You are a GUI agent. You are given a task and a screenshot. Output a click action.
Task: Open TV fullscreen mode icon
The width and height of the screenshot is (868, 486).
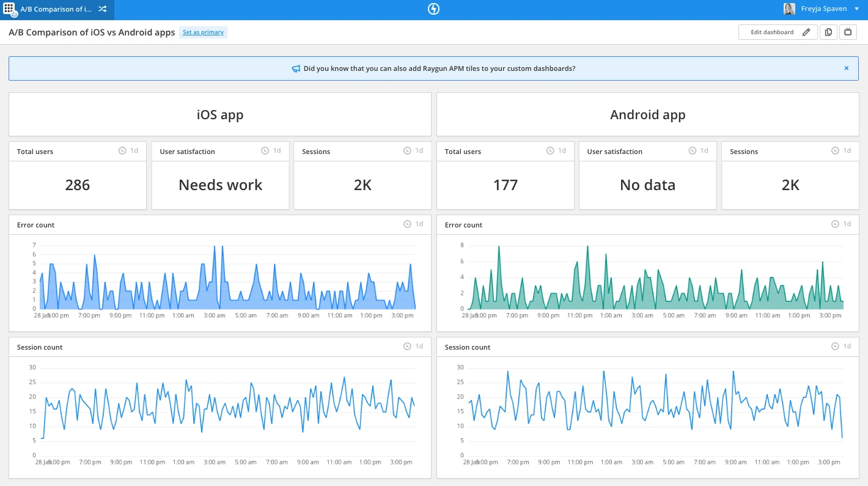(x=848, y=32)
